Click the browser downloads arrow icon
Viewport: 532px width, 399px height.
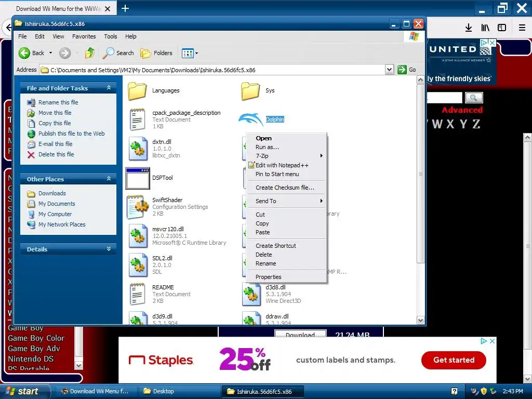[x=469, y=28]
